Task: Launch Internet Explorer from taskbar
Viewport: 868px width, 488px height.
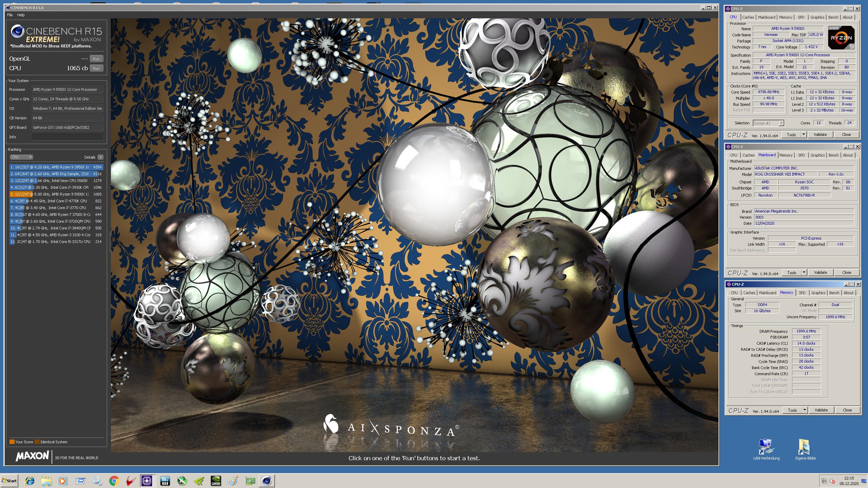Action: coord(30,481)
